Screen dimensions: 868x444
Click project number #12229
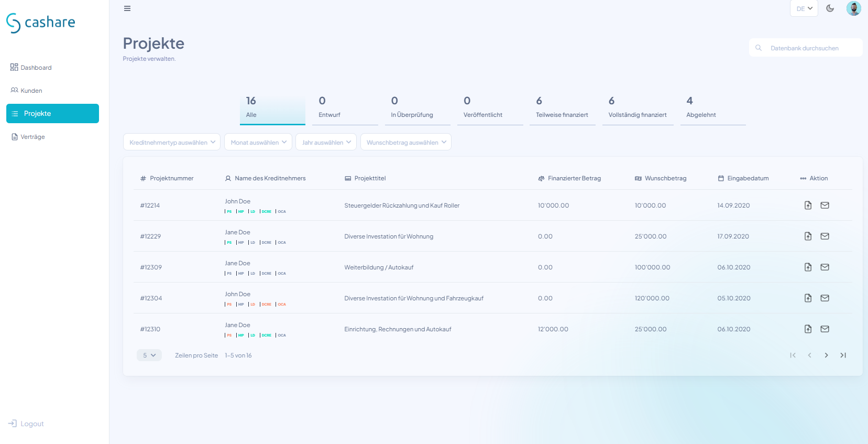pos(150,236)
